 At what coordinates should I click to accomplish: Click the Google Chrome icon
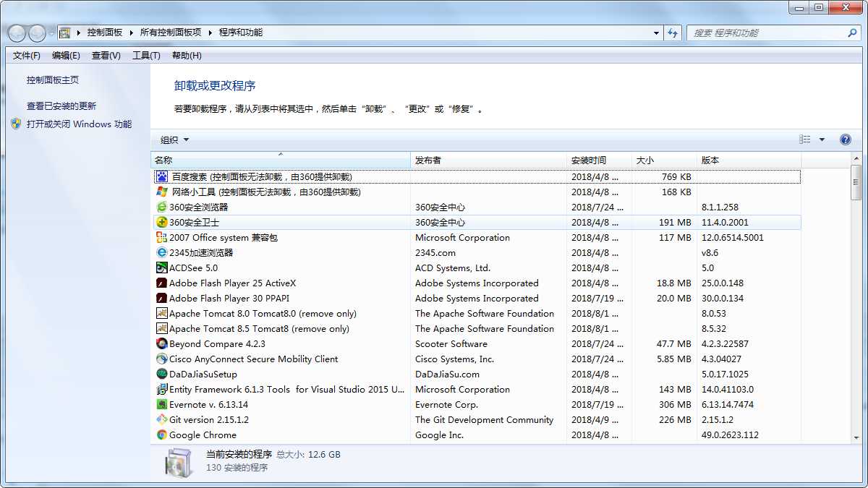pos(162,435)
